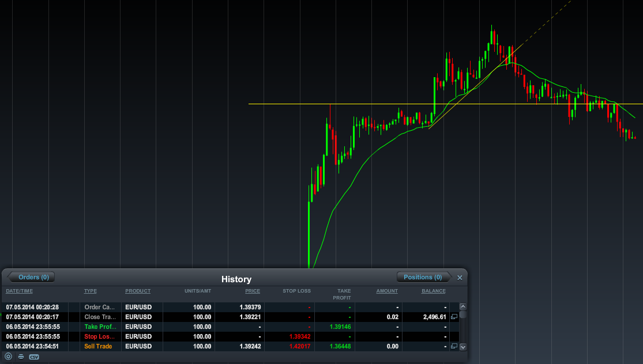Screen dimensions: 643x364
Task: Open details icon on Close Trade row
Action: 454,317
